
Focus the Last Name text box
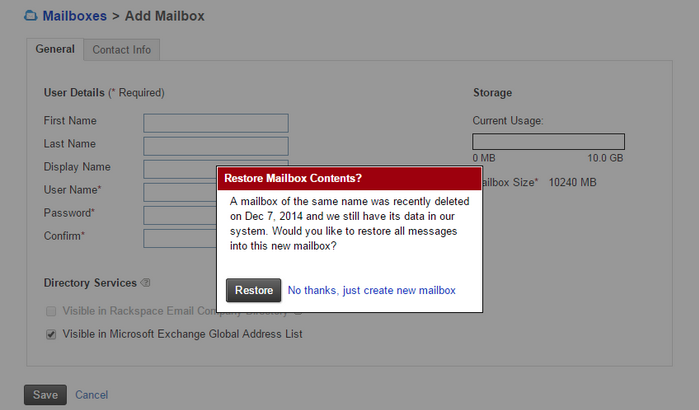pyautogui.click(x=216, y=146)
